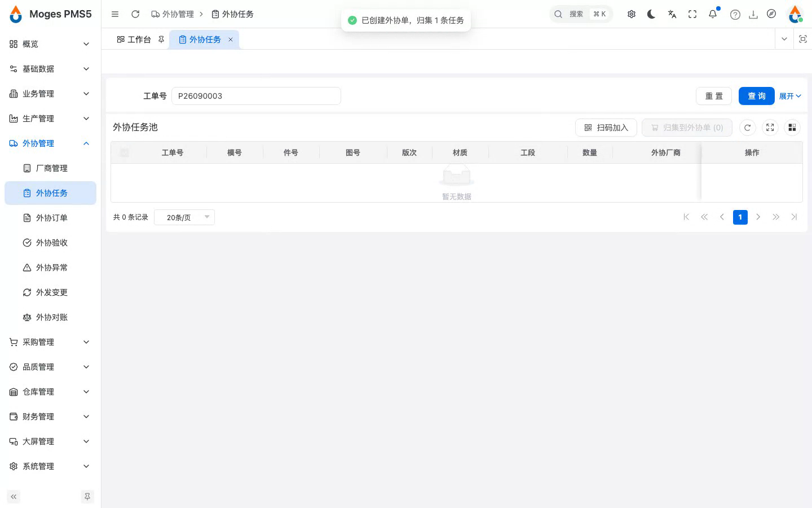Open the 20条/页 page size dropdown

184,217
